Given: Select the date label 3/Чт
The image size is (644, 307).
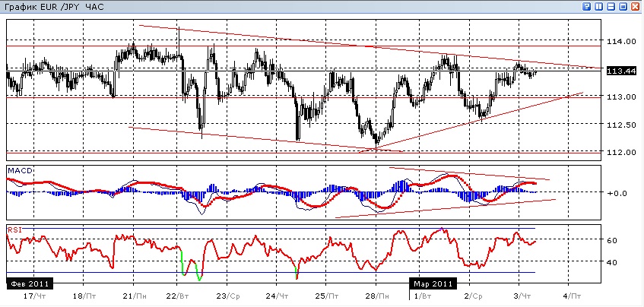Looking at the screenshot, I should (x=521, y=296).
